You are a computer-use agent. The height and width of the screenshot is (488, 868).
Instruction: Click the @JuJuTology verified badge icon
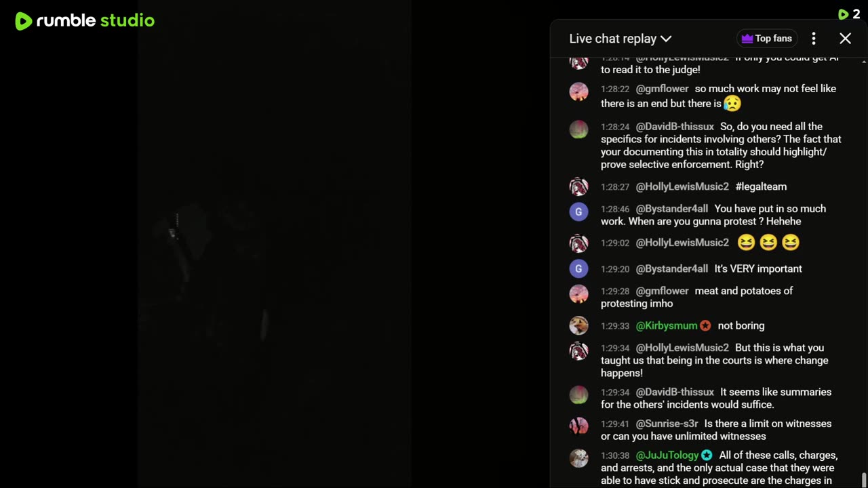(707, 455)
